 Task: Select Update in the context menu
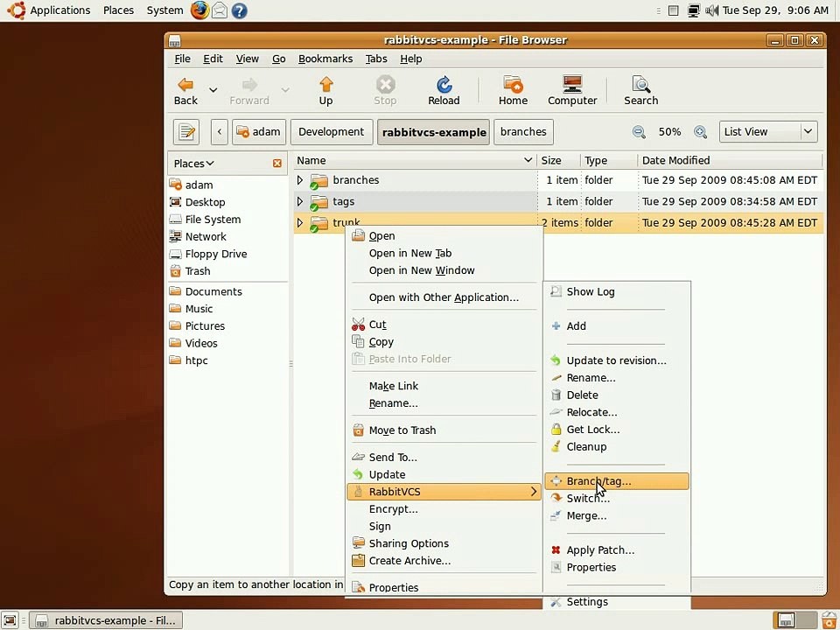pos(444,474)
